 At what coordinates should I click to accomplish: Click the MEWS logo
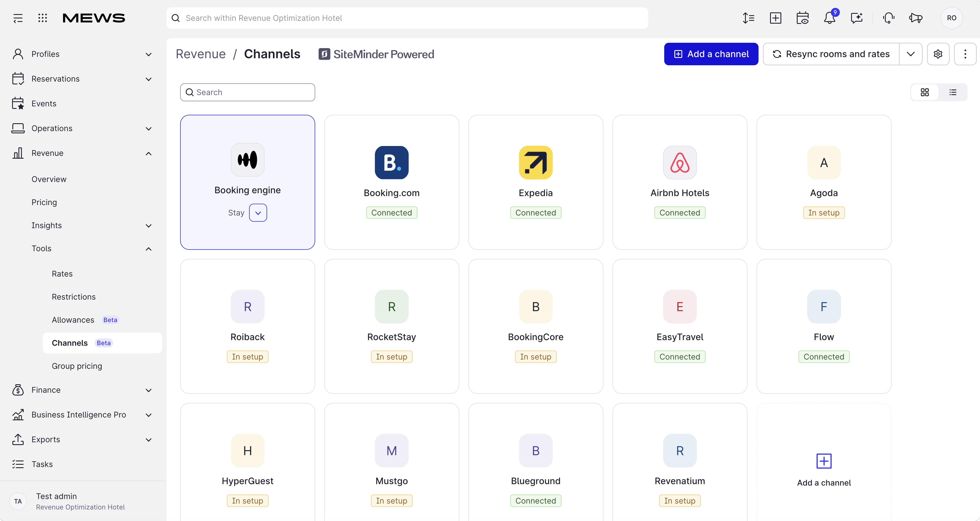coord(94,18)
